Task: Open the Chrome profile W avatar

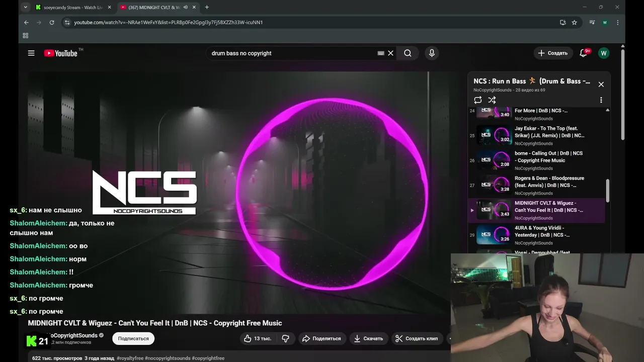Action: point(605,22)
